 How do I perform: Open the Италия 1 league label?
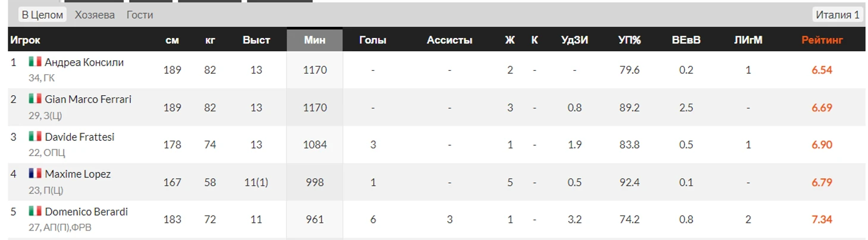tap(838, 15)
